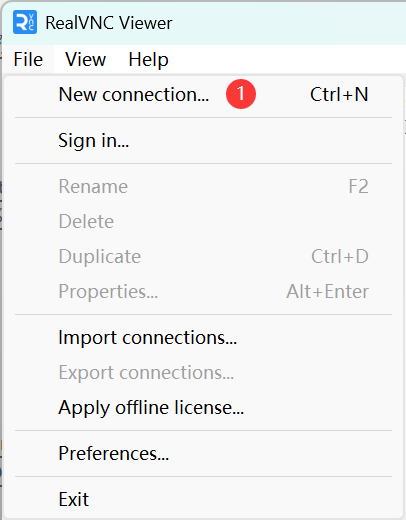
Task: Open the View menu
Action: point(86,60)
